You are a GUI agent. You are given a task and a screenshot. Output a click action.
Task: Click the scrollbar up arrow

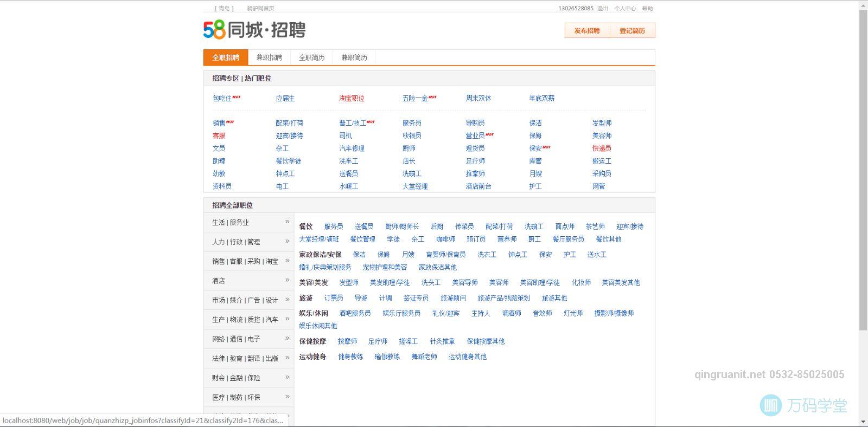pyautogui.click(x=863, y=4)
